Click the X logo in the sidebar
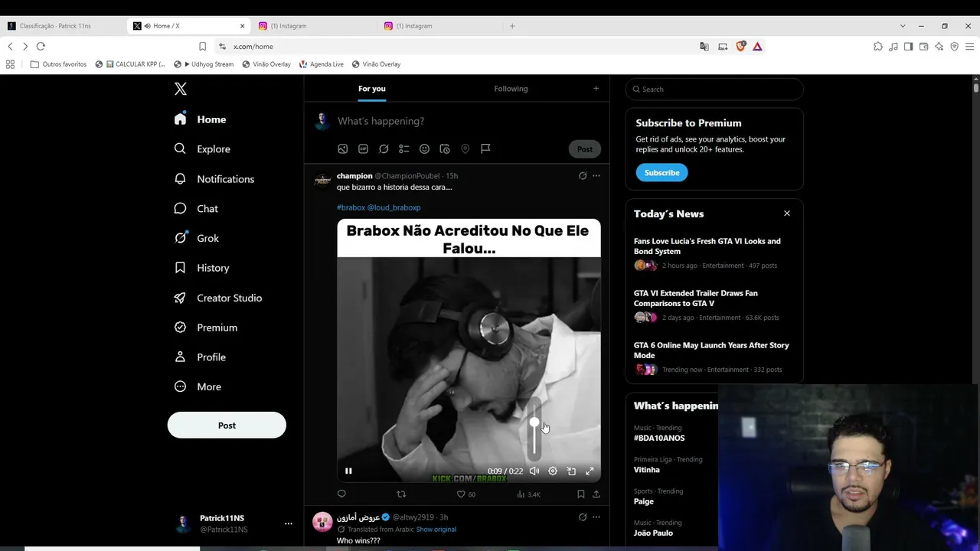Screen dimensions: 980x551 pos(181,89)
